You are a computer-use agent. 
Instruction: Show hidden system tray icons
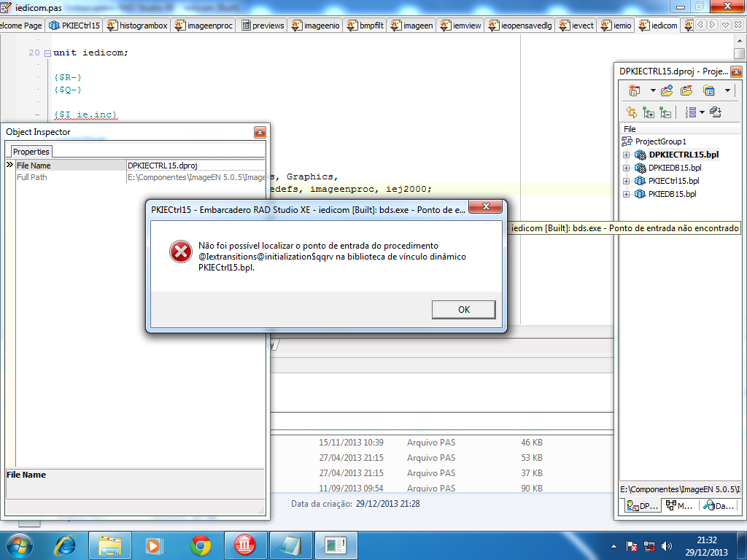coord(614,546)
